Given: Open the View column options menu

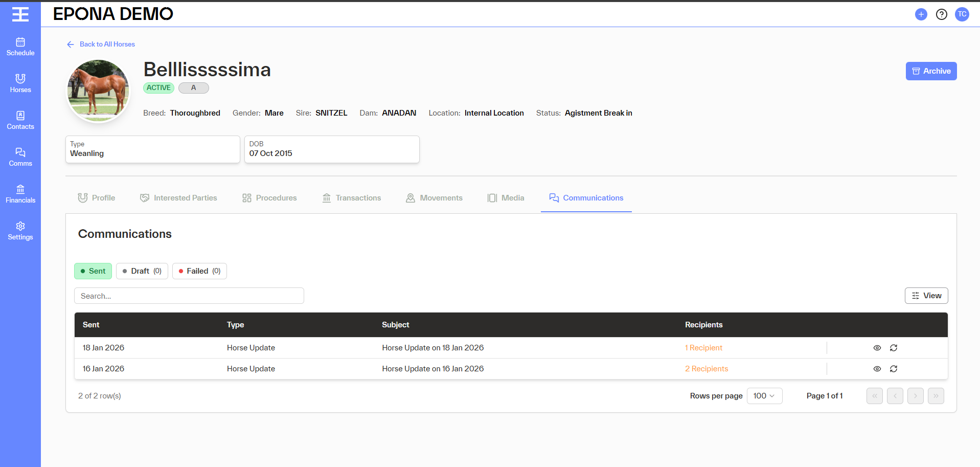Looking at the screenshot, I should click(x=926, y=296).
